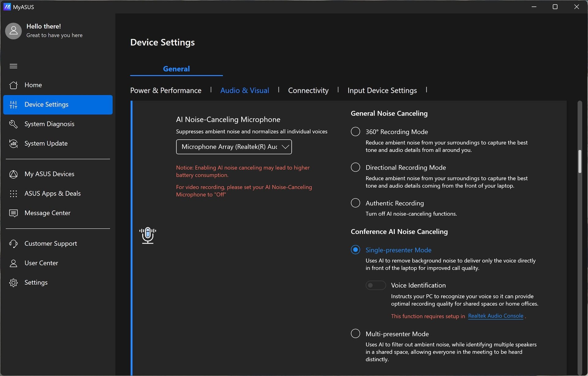This screenshot has height=376, width=588.
Task: Select 360° Recording Mode radio button
Action: pyautogui.click(x=355, y=131)
